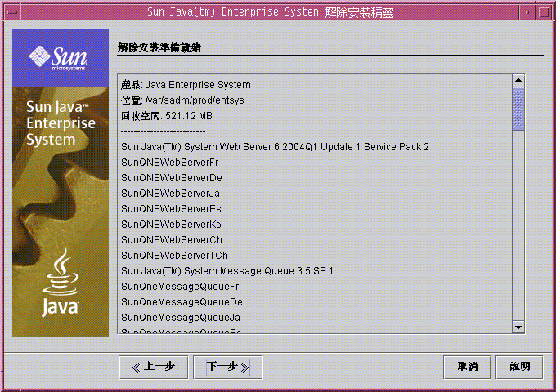556x392 pixels.
Task: Select the line 'Sun Java(TM) System Web Server 6 2004Q1'
Action: (275, 147)
